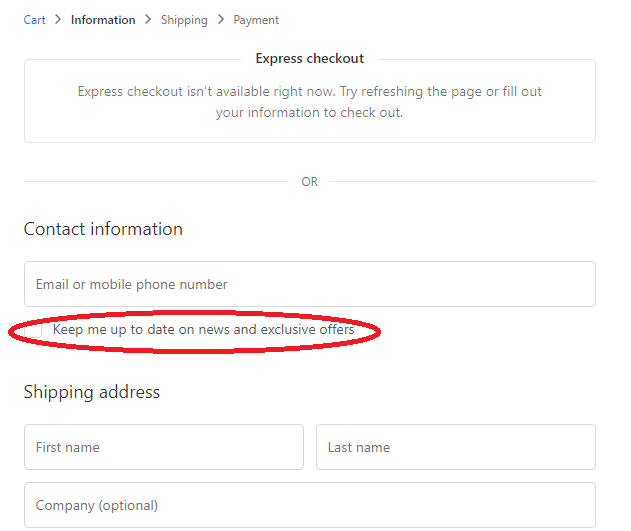This screenshot has height=531, width=631.
Task: Go back to the Cart link
Action: coord(34,20)
